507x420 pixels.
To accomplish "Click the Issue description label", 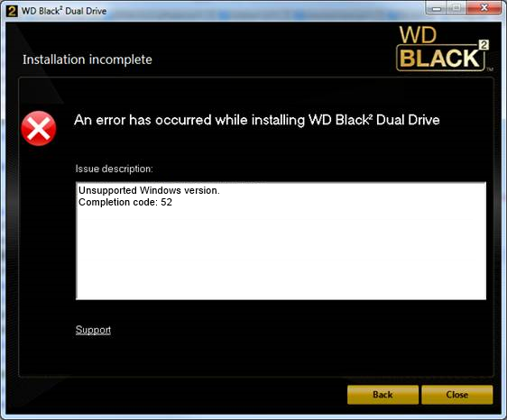I will pyautogui.click(x=115, y=169).
